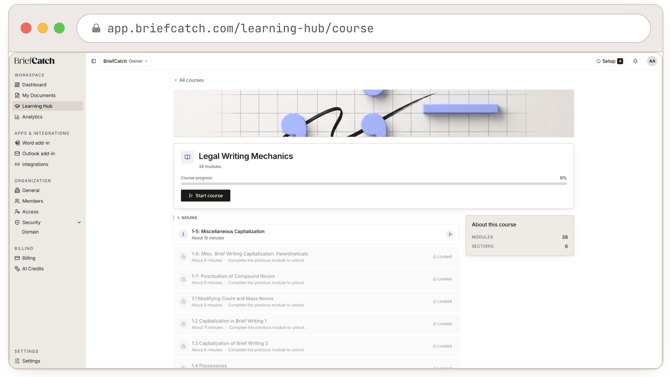Click the BriefCatch logo
The height and width of the screenshot is (377, 670).
pos(34,61)
